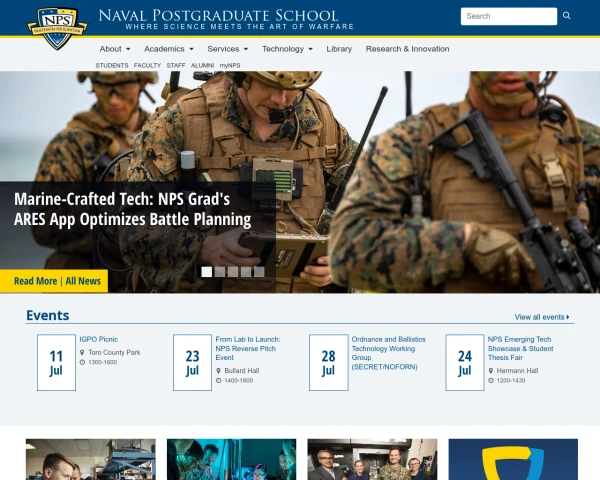Expand the Technology dropdown menu
Screen dimensions: 600x480
coord(287,49)
